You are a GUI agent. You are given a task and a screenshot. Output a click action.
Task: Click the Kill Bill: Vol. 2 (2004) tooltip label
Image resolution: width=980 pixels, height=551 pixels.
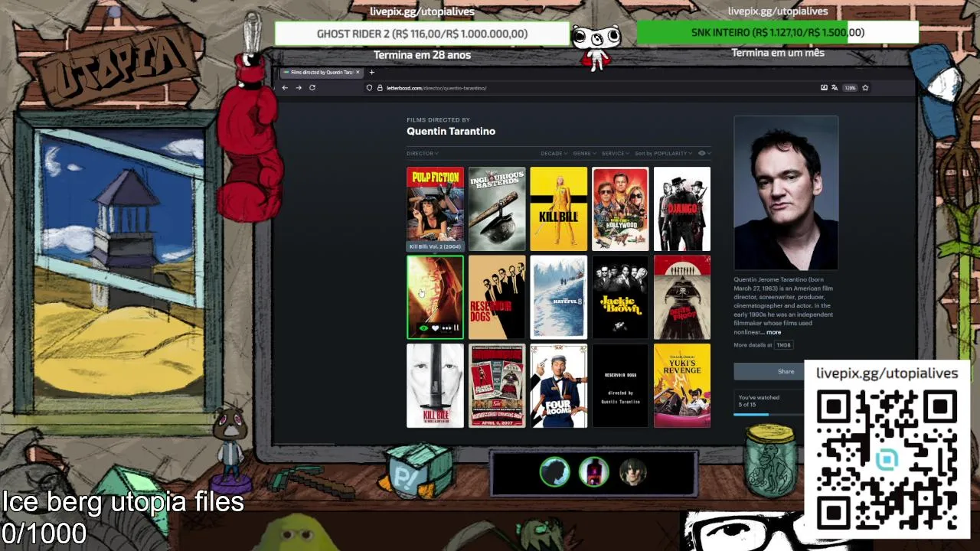(435, 246)
